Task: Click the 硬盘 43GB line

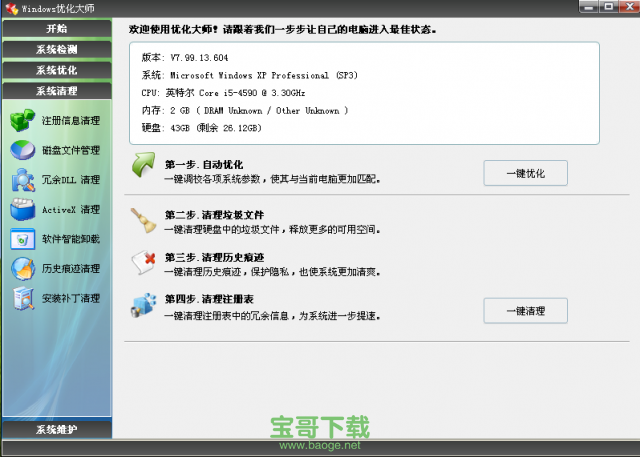Action: click(x=202, y=128)
